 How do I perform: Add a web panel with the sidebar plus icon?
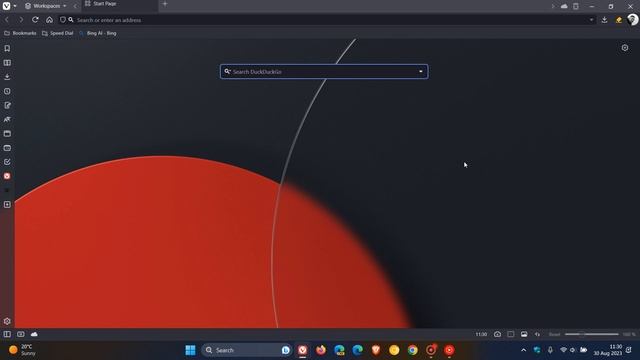point(7,204)
